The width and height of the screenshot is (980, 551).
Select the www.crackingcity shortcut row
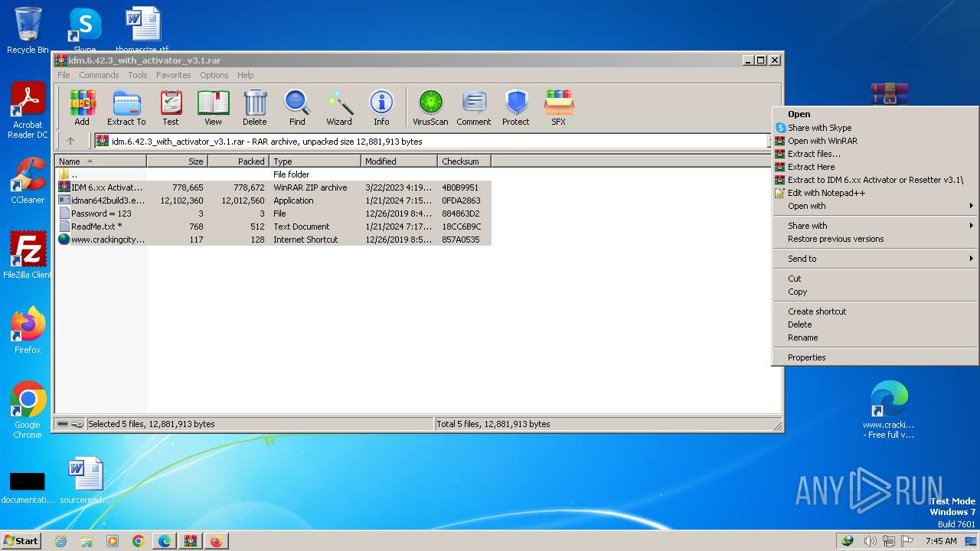click(273, 240)
